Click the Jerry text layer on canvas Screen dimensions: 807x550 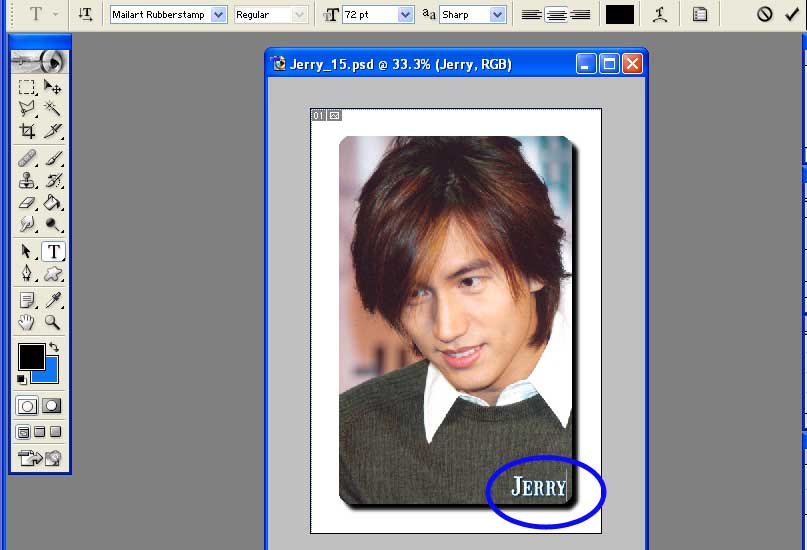click(x=538, y=487)
